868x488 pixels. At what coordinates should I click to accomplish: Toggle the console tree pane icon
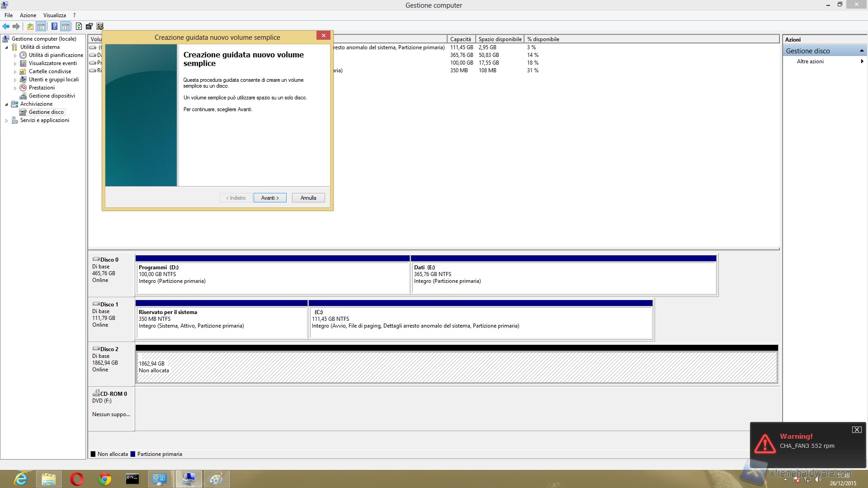coord(41,26)
